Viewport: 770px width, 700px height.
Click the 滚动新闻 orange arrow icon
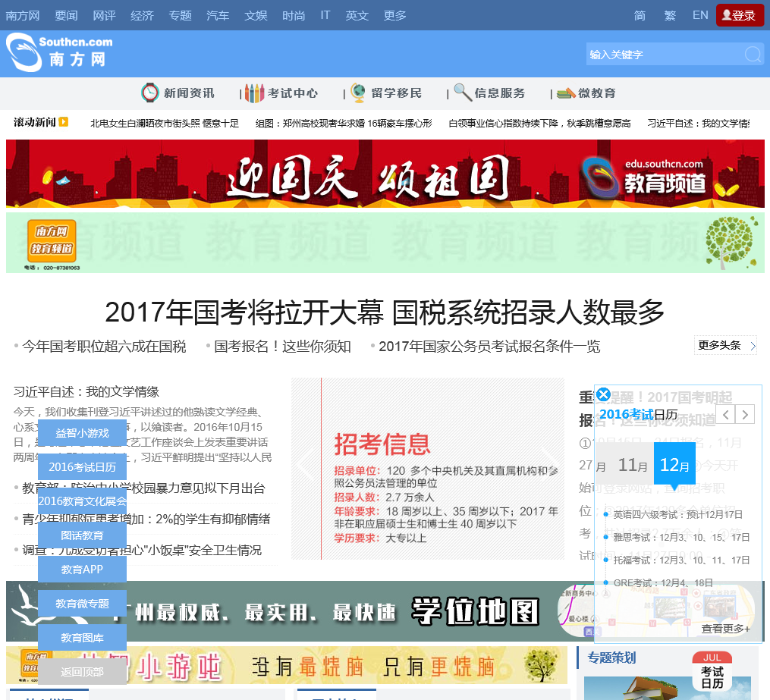click(64, 121)
